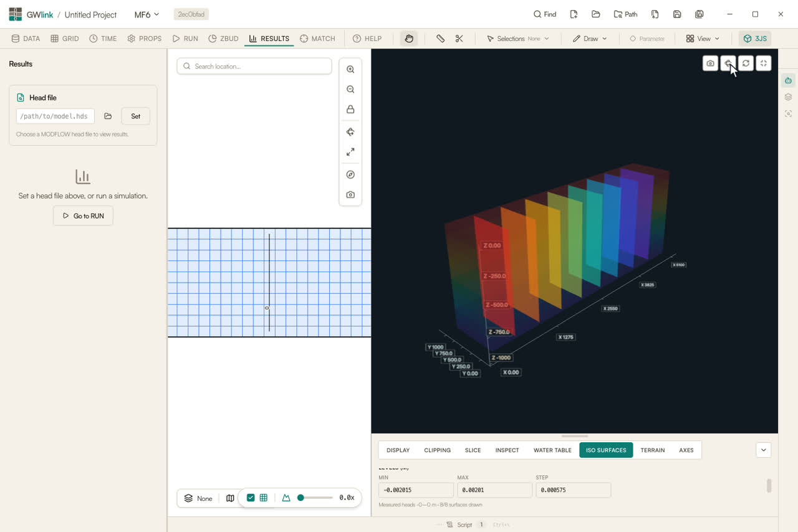
Task: Click the 3D view icon under the cursor
Action: tap(728, 64)
